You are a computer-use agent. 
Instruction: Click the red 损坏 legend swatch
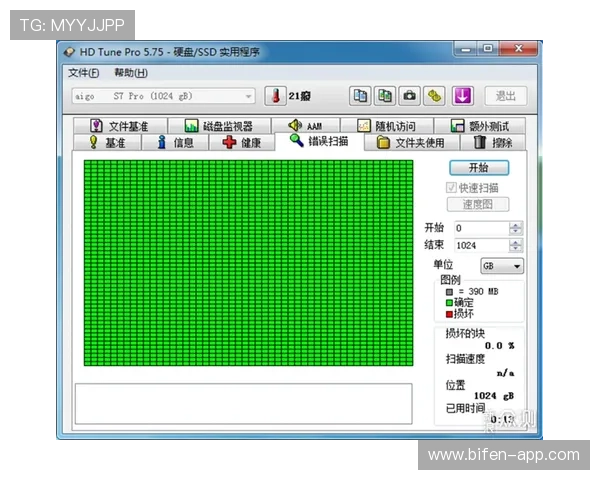pos(449,314)
